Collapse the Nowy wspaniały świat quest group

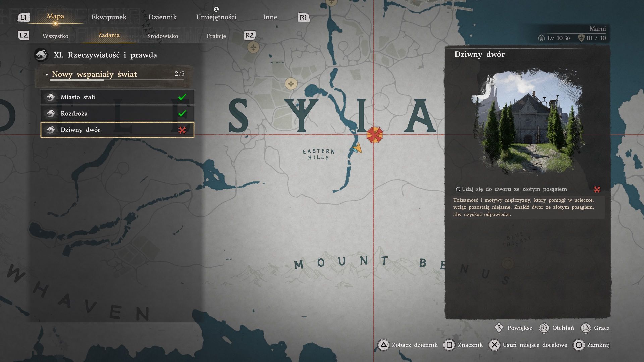coord(47,75)
